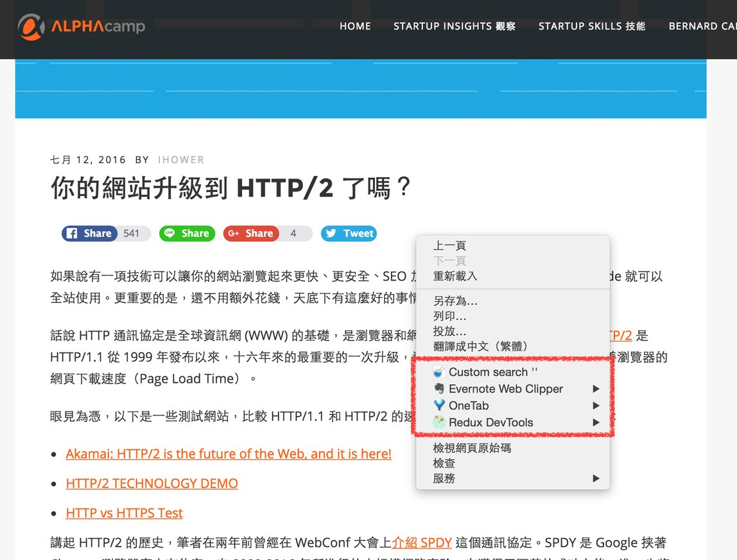This screenshot has width=737, height=560.
Task: Go to STARTUP INSIGHTS 觀察 nav item
Action: click(454, 26)
